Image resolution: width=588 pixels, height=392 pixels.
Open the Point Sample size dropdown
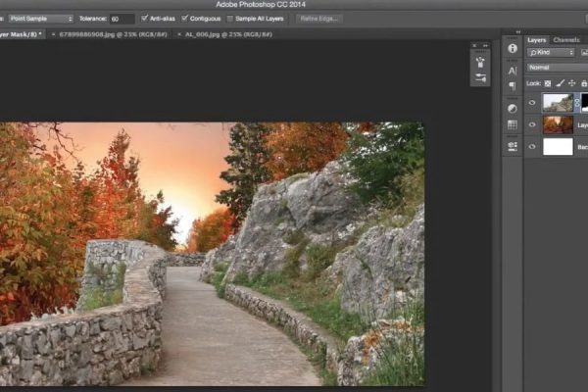point(41,19)
